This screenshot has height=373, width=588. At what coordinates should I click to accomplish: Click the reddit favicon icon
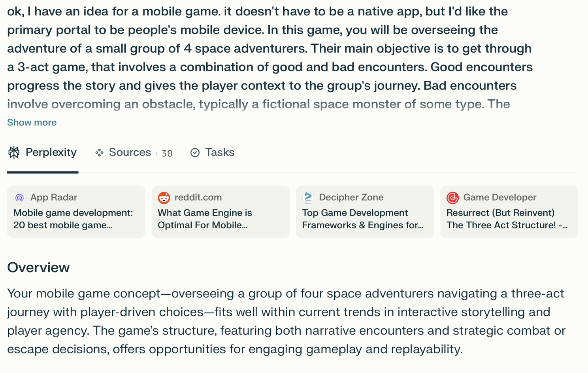[164, 197]
